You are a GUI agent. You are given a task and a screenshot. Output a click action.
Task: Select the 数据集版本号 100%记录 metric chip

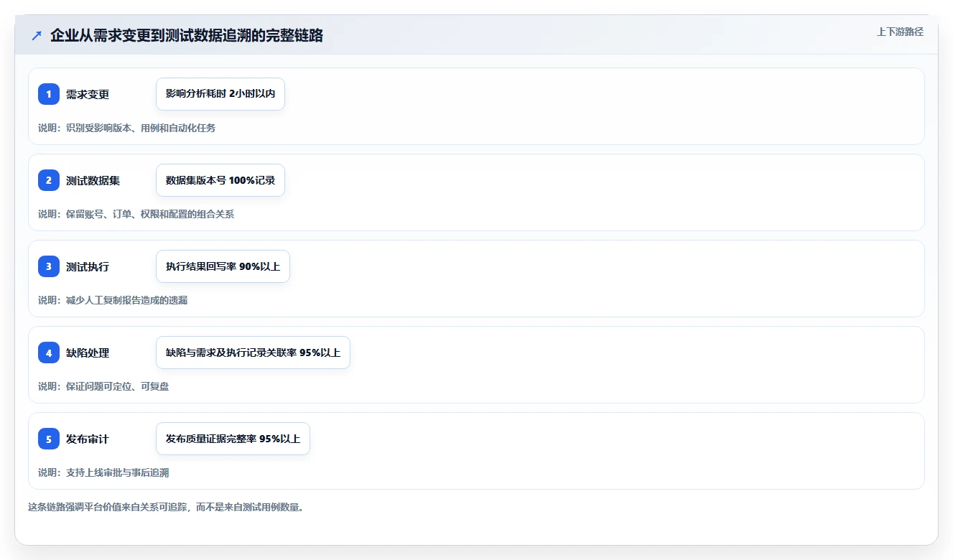220,180
